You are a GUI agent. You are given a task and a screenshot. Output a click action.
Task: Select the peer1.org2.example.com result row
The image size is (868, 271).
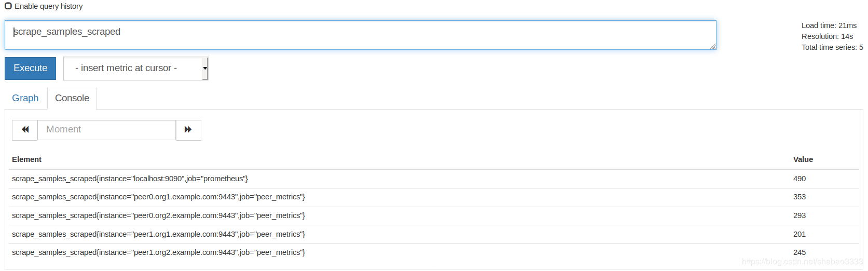(158, 252)
